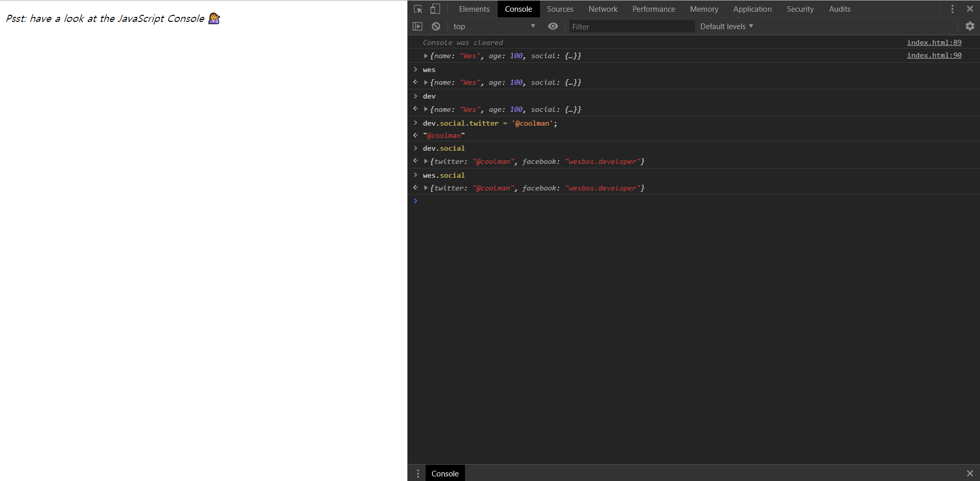980x481 pixels.
Task: Follow the index.html:90 source link
Action: [934, 55]
